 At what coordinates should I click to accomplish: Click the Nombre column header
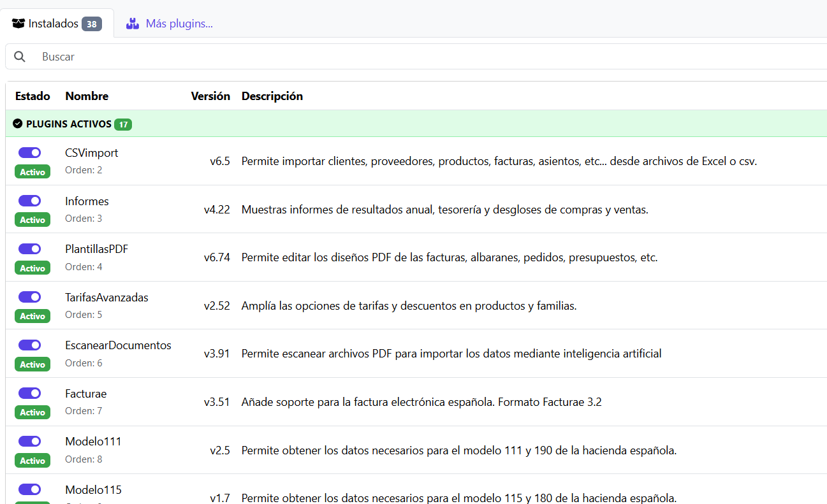pyautogui.click(x=87, y=96)
